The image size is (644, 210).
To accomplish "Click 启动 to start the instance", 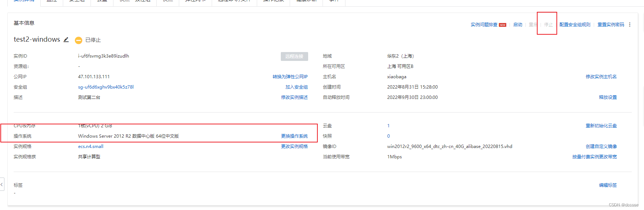I will tap(518, 25).
